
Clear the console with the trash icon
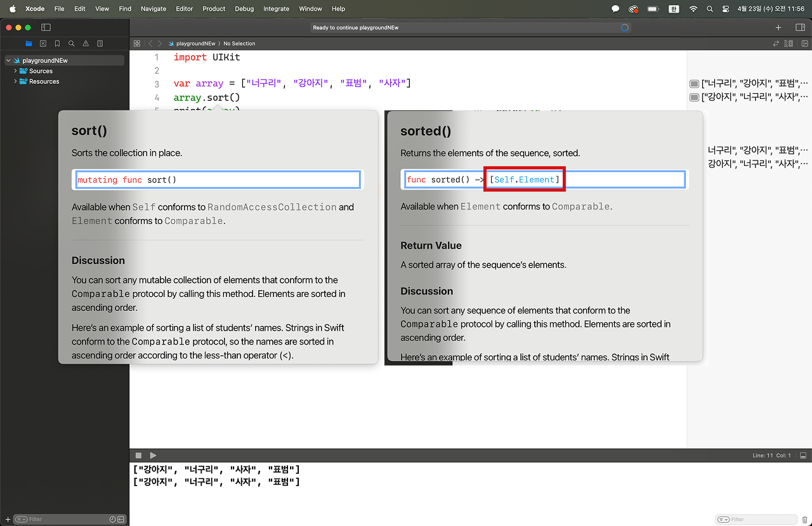(x=804, y=519)
